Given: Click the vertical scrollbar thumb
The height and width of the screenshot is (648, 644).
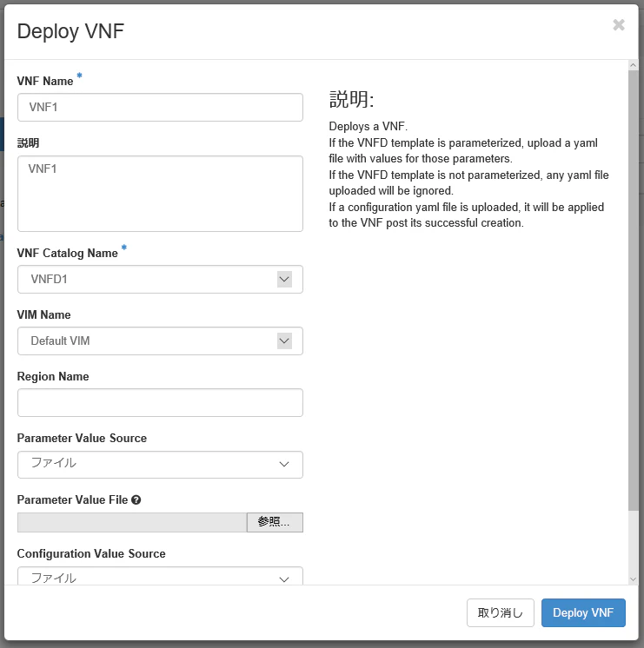Looking at the screenshot, I should 633,290.
